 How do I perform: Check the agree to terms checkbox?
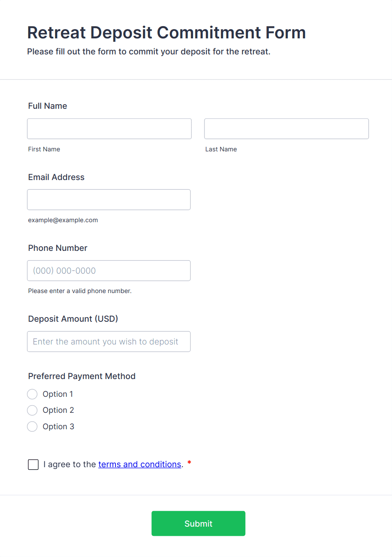coord(33,465)
